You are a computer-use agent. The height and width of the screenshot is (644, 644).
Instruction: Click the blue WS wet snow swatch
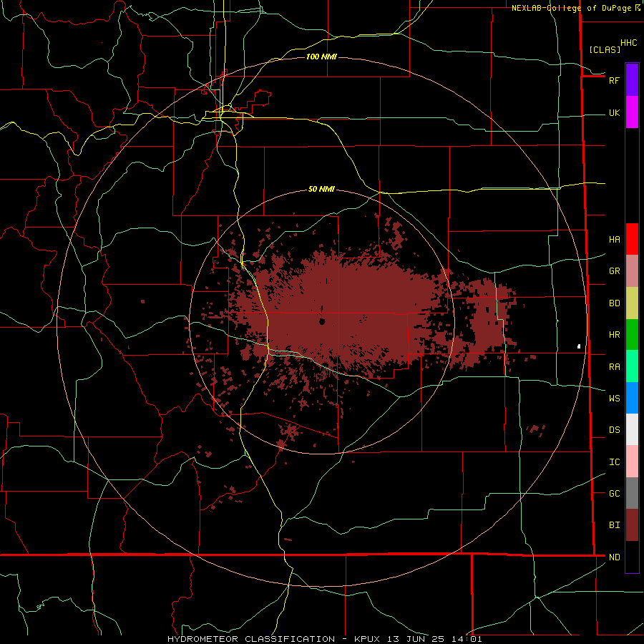(632, 398)
